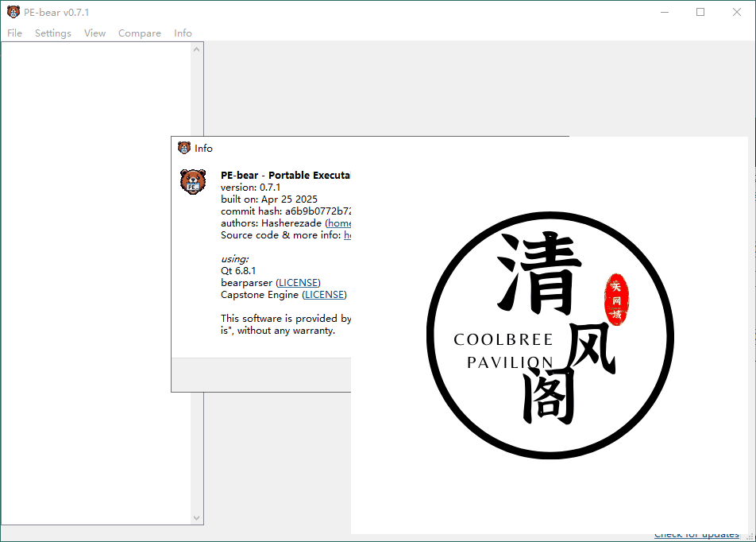Open the Hasherezade homepage link
Viewport: 756px width, 542px height.
click(x=339, y=223)
